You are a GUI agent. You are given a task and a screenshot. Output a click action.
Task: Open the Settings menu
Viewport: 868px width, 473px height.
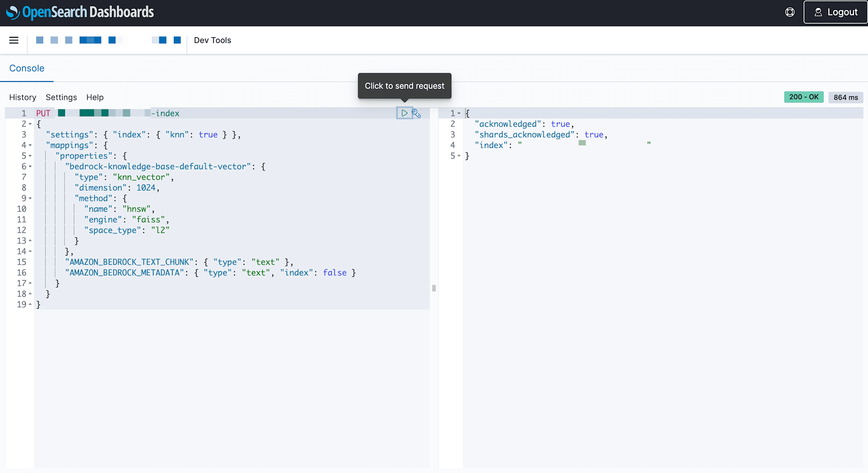click(61, 97)
